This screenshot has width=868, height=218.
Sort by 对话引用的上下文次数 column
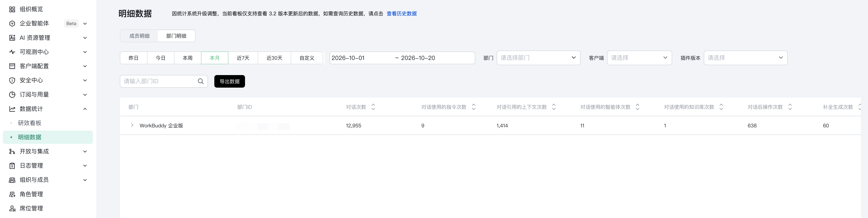click(x=554, y=107)
